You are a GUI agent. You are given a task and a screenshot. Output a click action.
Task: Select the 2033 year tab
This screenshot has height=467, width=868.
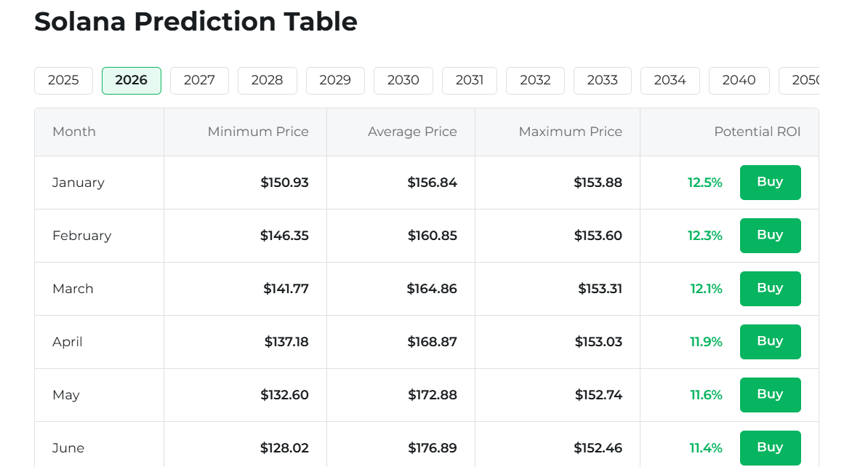(x=602, y=81)
